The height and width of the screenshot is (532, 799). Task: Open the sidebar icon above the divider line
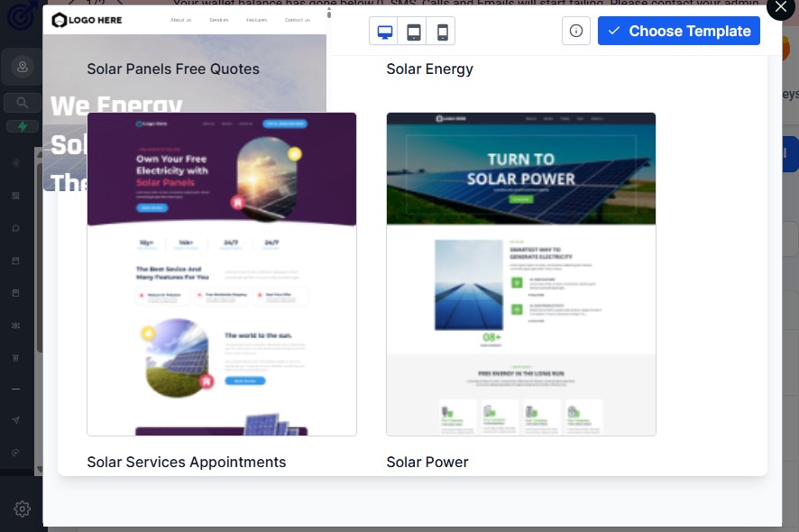tap(16, 358)
